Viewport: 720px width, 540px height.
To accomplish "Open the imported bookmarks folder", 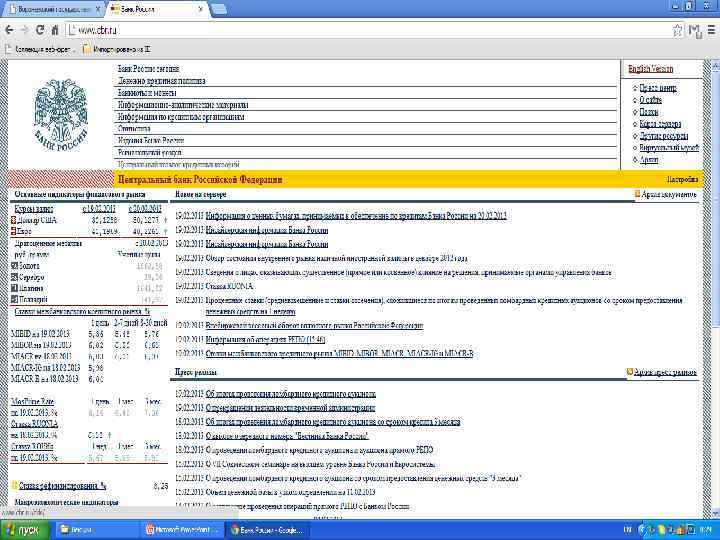I will click(117, 49).
